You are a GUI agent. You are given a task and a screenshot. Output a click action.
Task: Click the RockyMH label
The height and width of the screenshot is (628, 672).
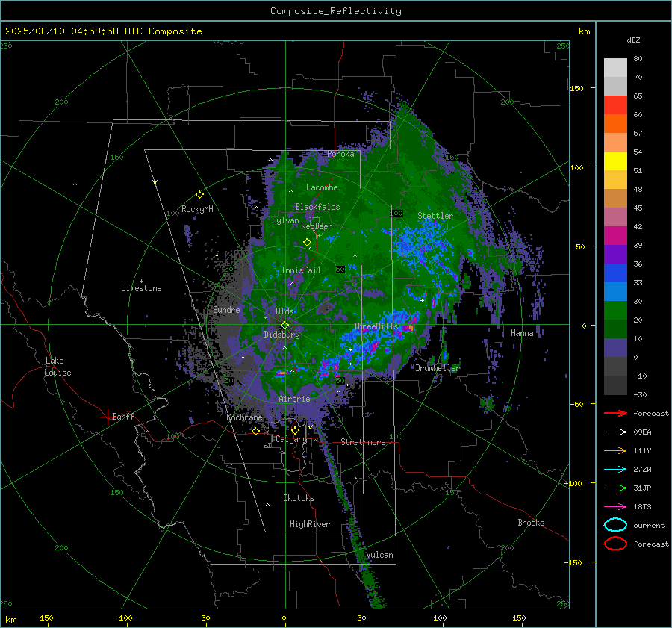click(x=197, y=209)
